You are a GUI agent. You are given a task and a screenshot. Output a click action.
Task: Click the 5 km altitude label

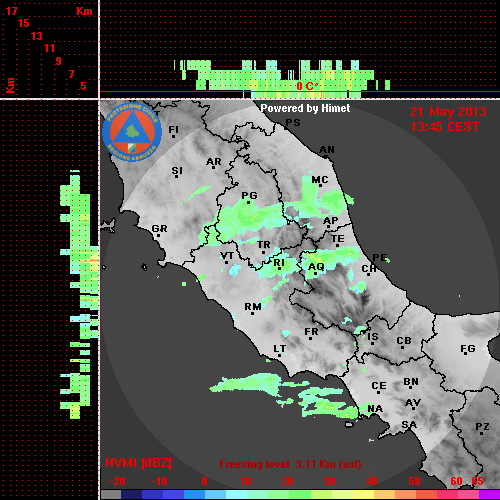tap(83, 86)
